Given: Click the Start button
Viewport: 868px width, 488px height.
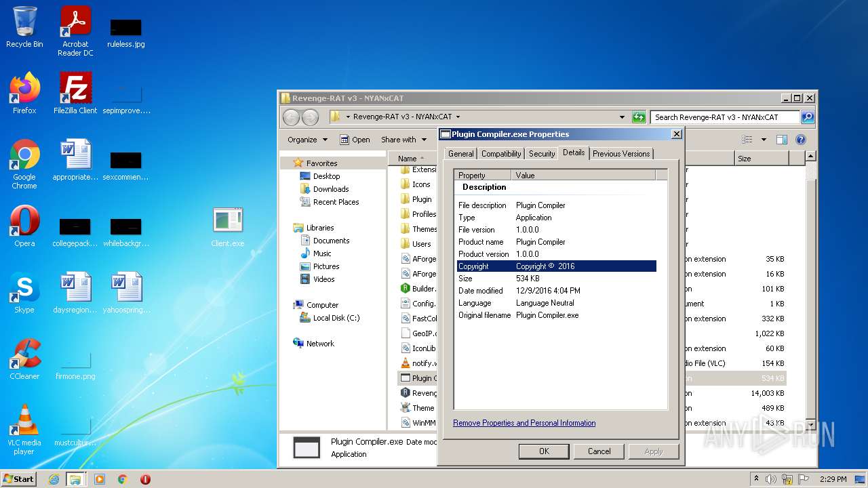Looking at the screenshot, I should (x=18, y=479).
